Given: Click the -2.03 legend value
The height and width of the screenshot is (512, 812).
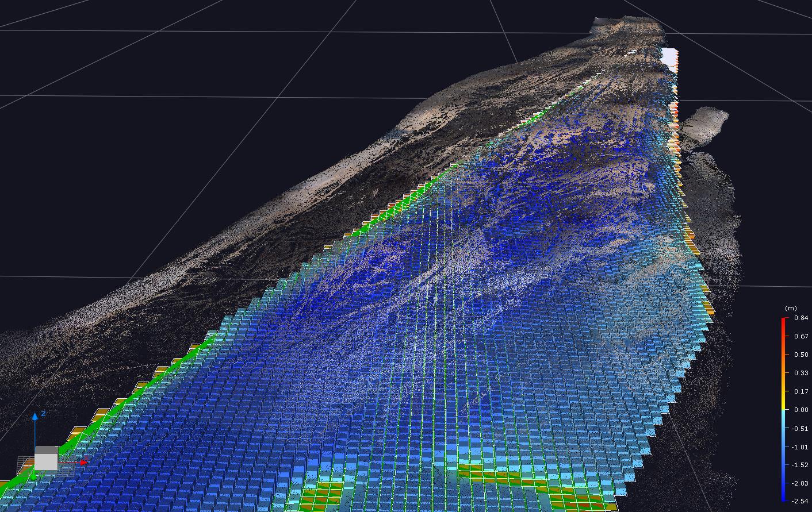Looking at the screenshot, I should tap(800, 483).
